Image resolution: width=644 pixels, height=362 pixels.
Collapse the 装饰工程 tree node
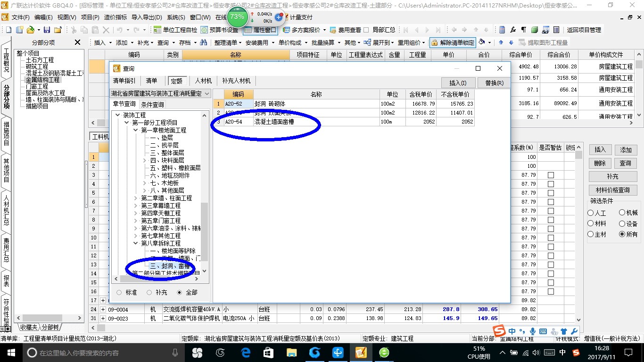tap(117, 115)
